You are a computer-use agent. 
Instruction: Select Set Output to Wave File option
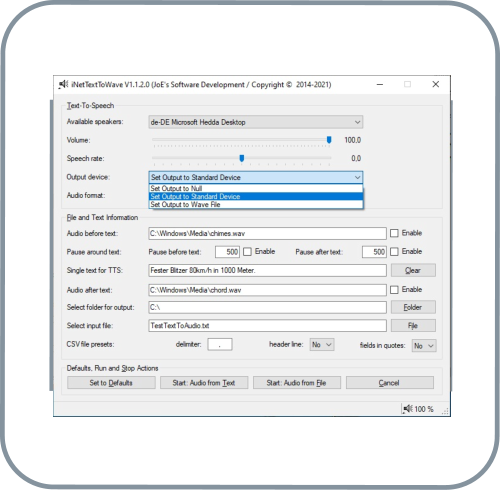(256, 204)
